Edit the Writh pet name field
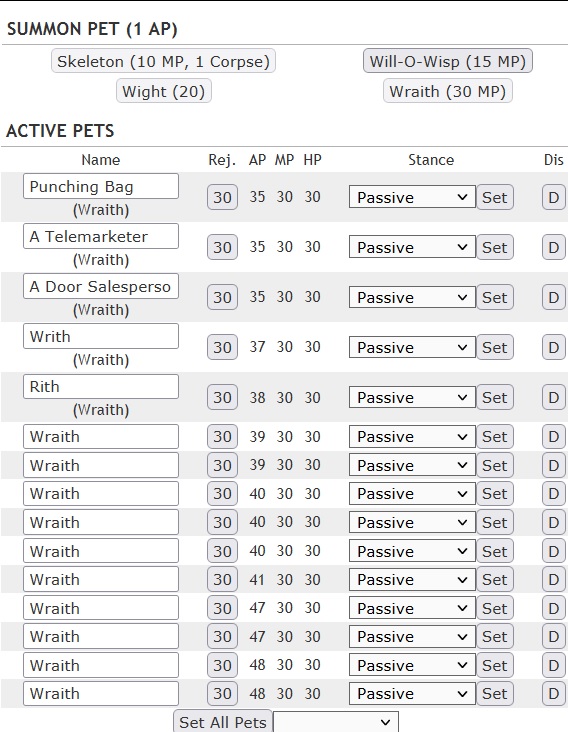The width and height of the screenshot is (568, 732). click(x=101, y=336)
